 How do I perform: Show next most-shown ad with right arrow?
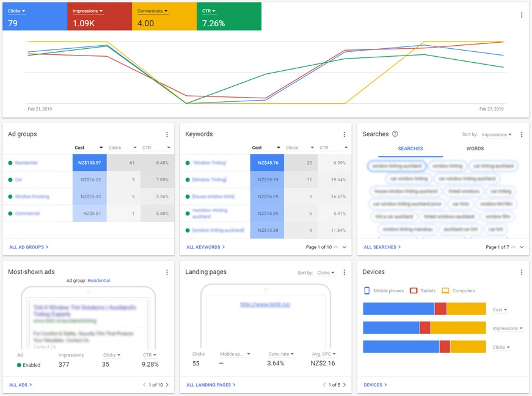[x=167, y=385]
